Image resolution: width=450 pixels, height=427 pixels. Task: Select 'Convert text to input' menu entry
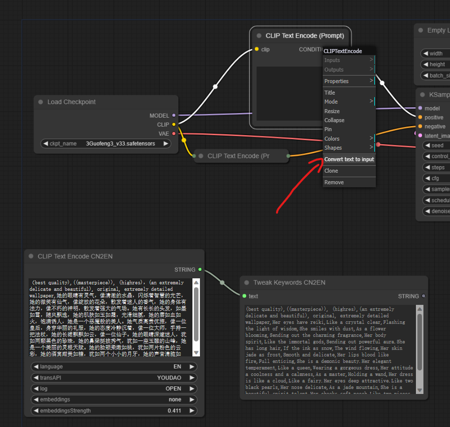point(349,159)
